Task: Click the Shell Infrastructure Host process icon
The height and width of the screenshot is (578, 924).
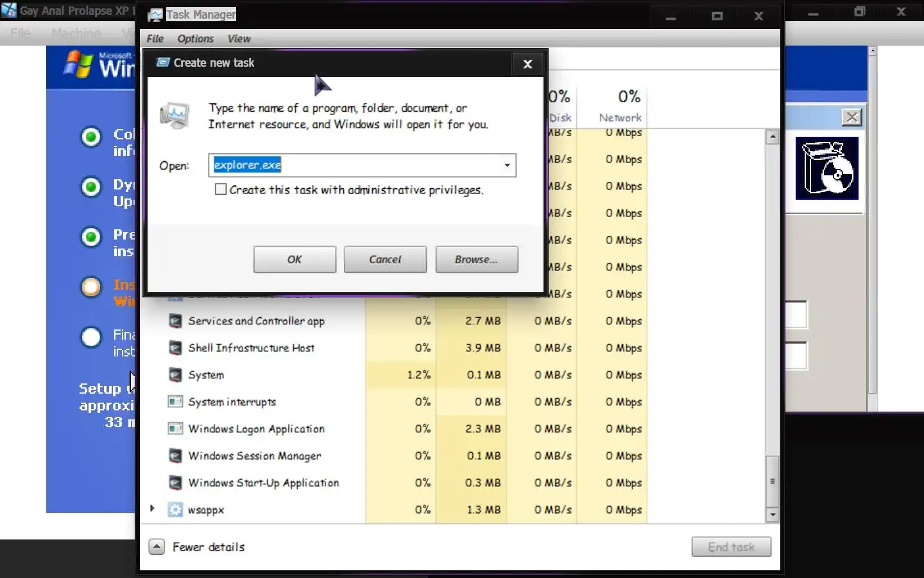Action: (175, 347)
